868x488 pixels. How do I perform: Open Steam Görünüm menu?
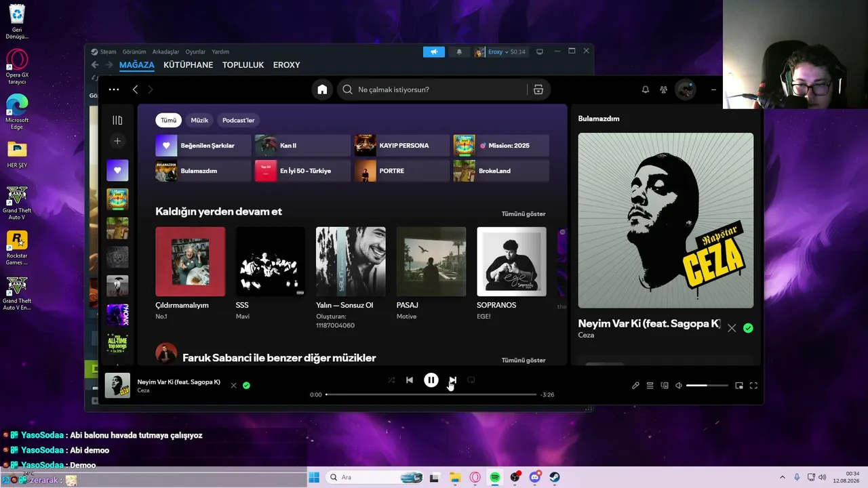pyautogui.click(x=134, y=52)
